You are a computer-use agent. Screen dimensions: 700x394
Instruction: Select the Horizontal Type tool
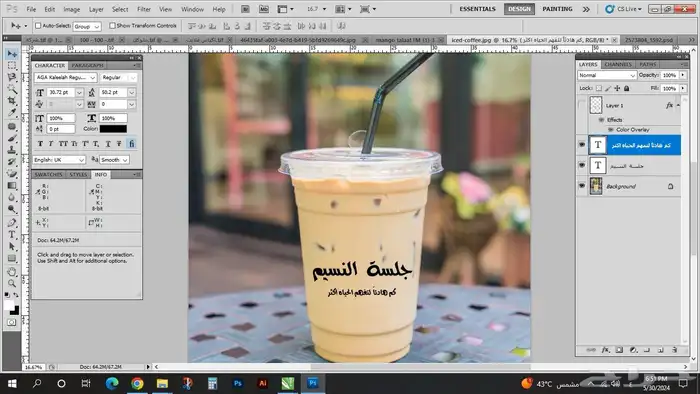click(x=12, y=235)
